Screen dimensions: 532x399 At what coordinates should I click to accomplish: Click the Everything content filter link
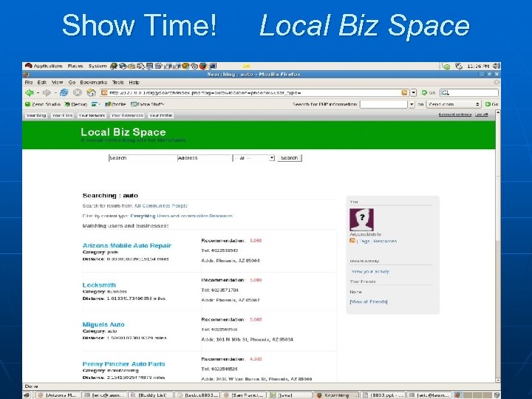click(x=143, y=216)
